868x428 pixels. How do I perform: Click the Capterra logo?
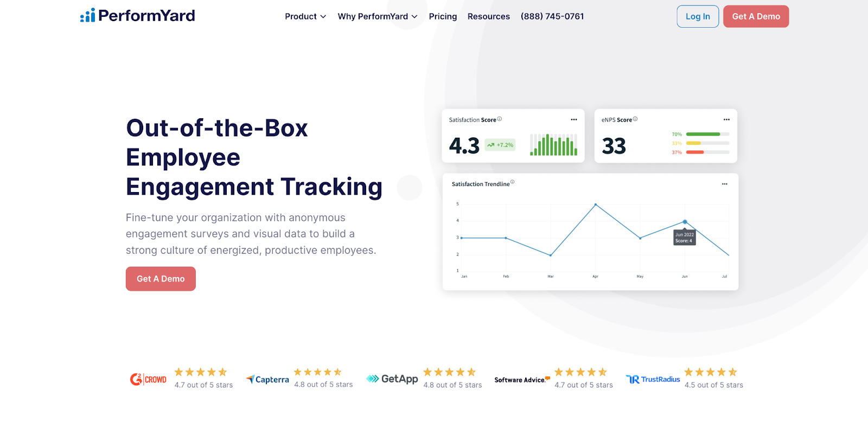[267, 380]
